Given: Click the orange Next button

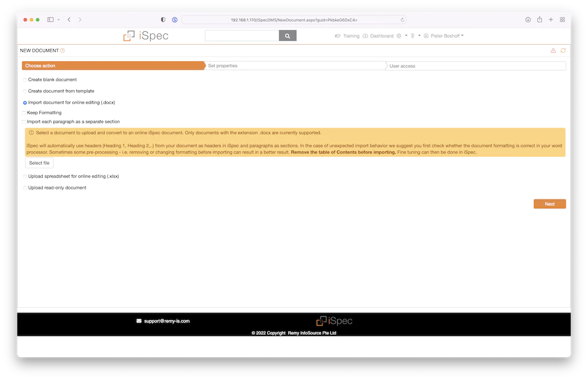Looking at the screenshot, I should click(x=549, y=204).
